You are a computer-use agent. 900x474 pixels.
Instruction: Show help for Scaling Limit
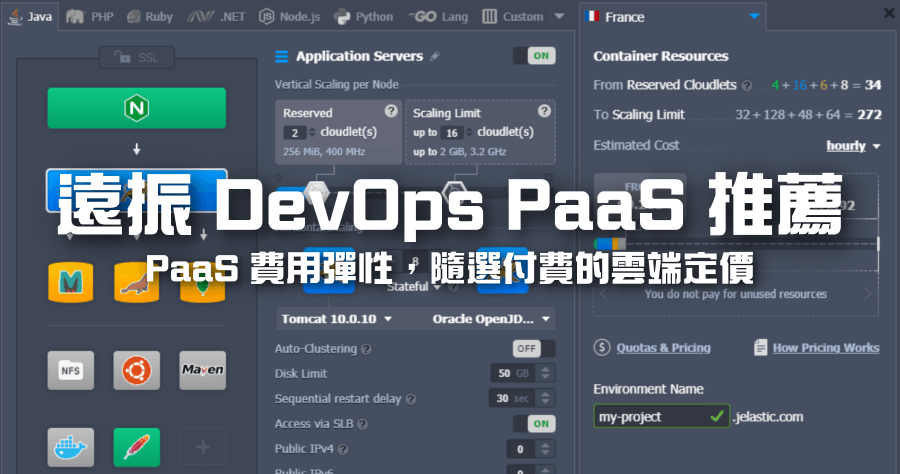(544, 111)
